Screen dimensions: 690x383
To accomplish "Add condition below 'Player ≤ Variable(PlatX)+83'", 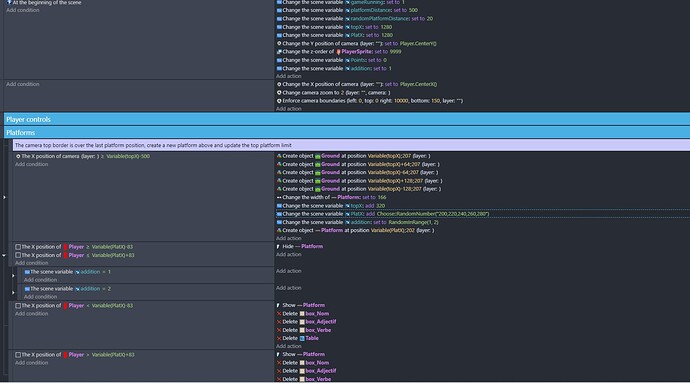I will [31, 263].
